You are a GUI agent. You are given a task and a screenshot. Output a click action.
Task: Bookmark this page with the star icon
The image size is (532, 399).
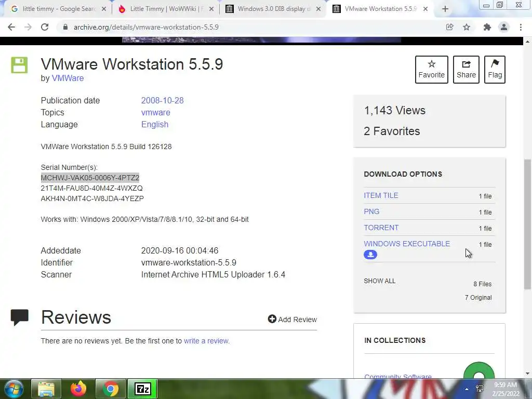pyautogui.click(x=467, y=27)
